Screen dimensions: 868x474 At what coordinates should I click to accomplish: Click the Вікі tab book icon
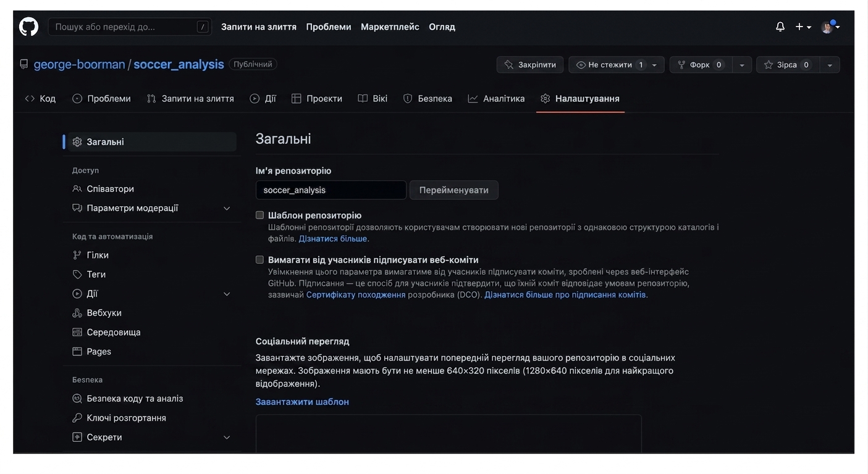click(363, 98)
